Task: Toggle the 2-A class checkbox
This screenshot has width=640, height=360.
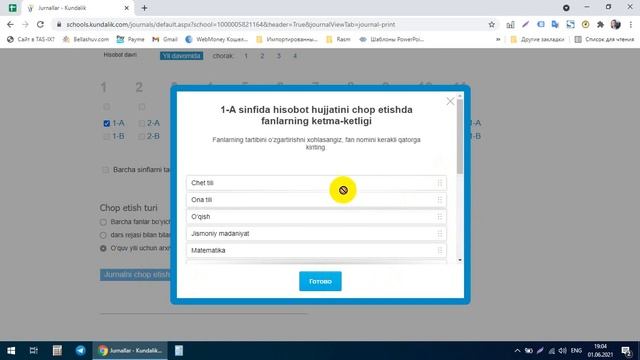Action: pos(142,123)
